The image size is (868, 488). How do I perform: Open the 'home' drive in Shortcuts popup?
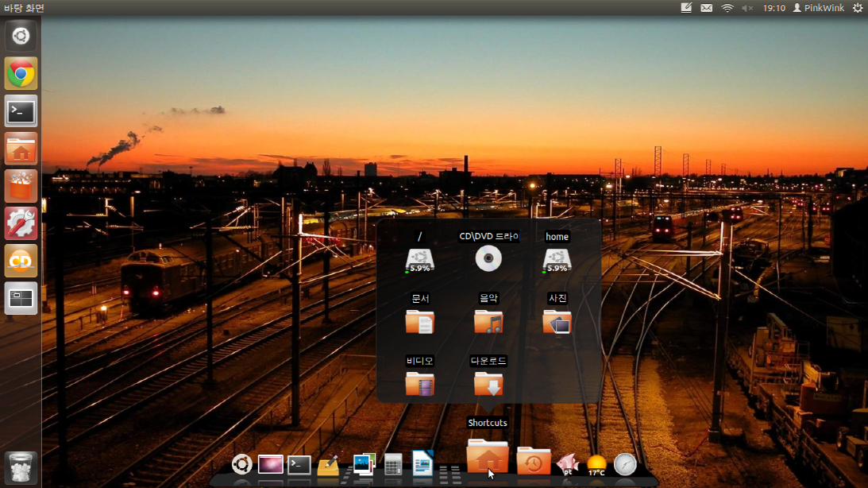coord(557,260)
